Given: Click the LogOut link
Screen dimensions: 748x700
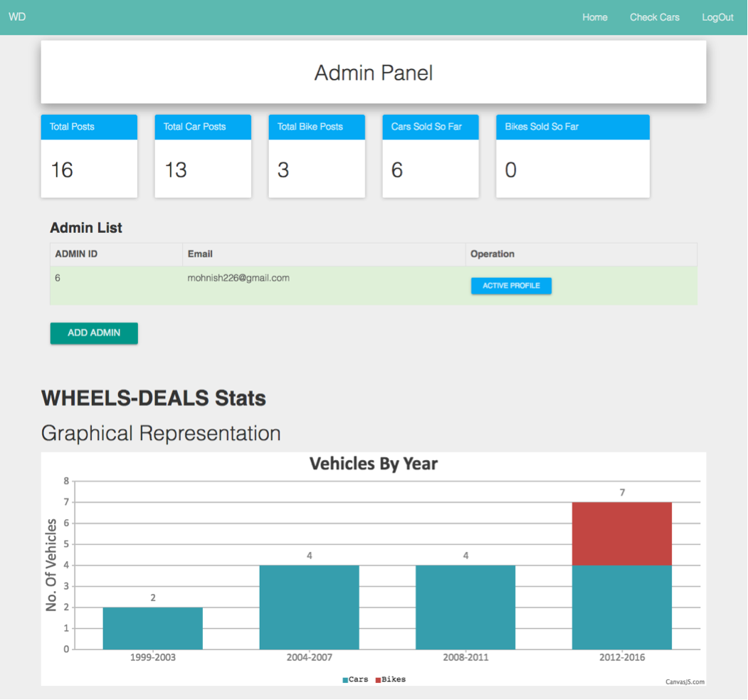Looking at the screenshot, I should tap(717, 17).
